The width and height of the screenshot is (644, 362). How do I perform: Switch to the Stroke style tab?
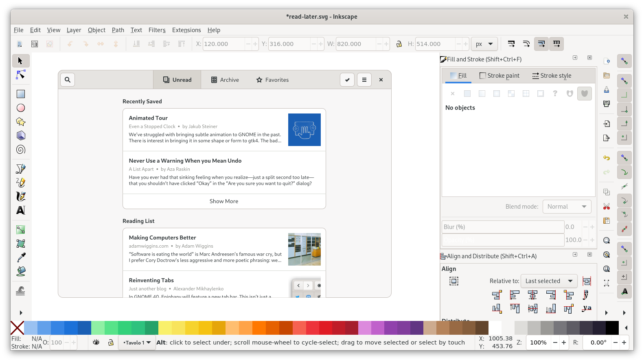(552, 76)
